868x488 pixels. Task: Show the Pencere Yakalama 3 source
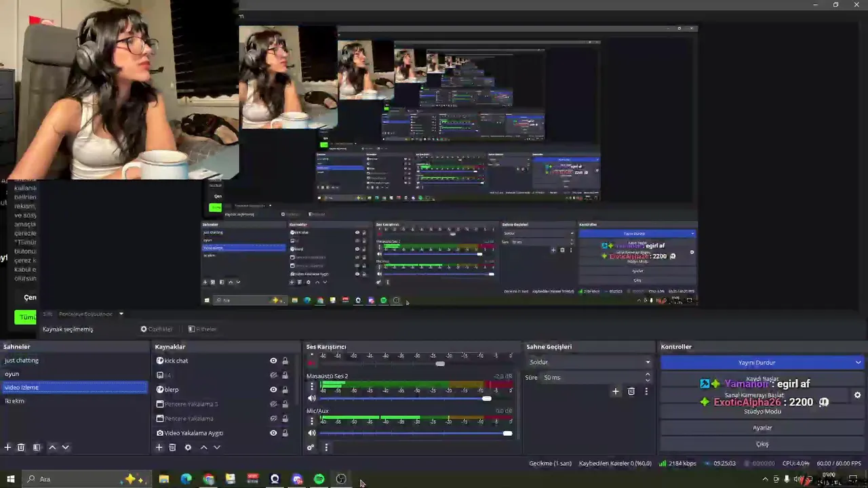pyautogui.click(x=273, y=404)
